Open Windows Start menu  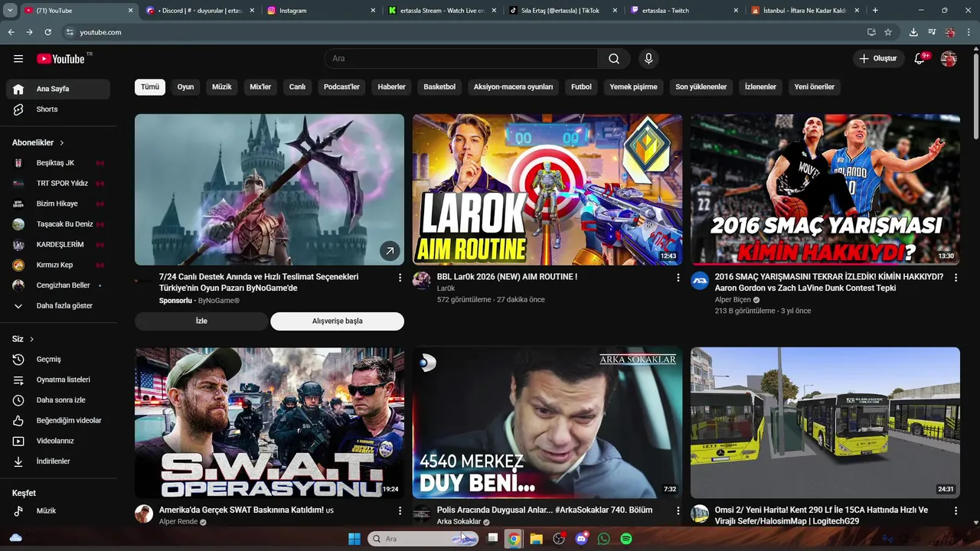[x=354, y=539]
